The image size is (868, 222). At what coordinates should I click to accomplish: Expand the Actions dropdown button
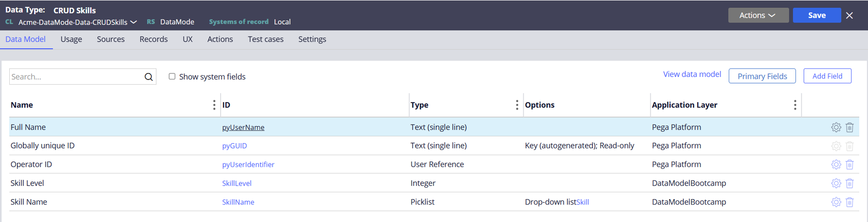pyautogui.click(x=758, y=16)
